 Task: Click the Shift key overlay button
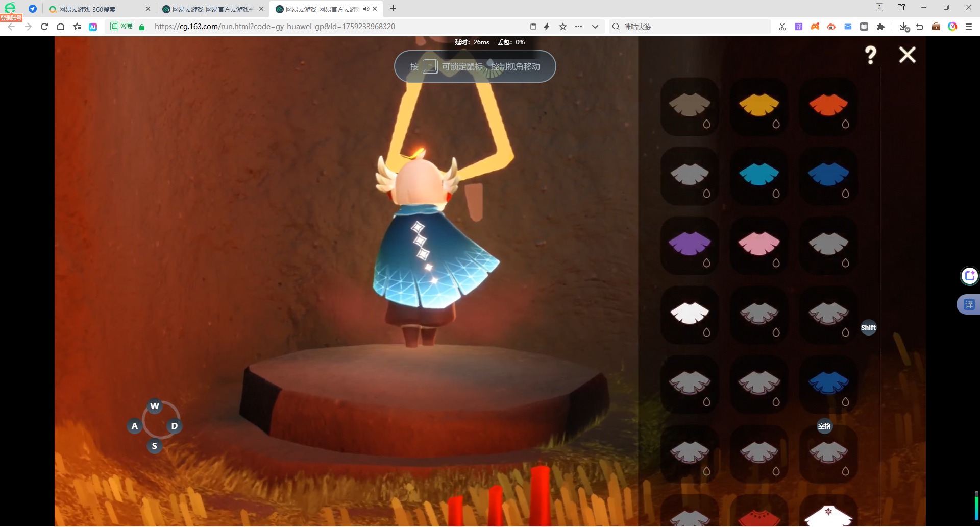(x=868, y=328)
